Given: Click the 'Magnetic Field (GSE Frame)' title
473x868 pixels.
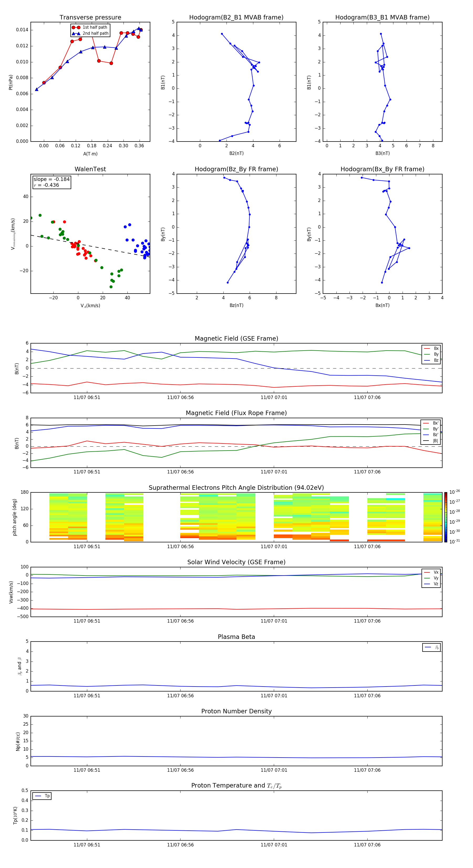Looking at the screenshot, I should point(236,339).
